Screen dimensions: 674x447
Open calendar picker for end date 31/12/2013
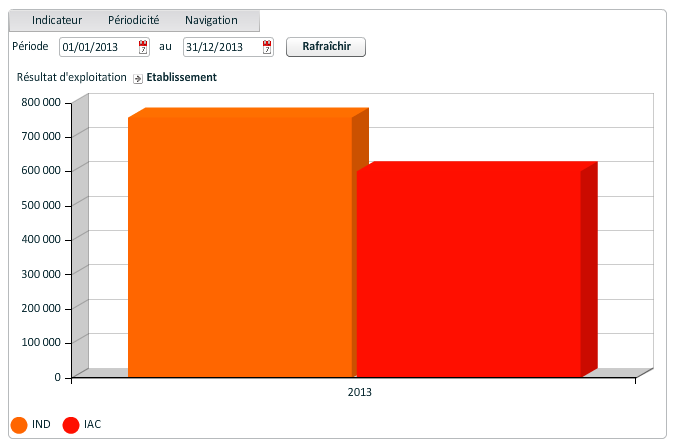point(267,47)
